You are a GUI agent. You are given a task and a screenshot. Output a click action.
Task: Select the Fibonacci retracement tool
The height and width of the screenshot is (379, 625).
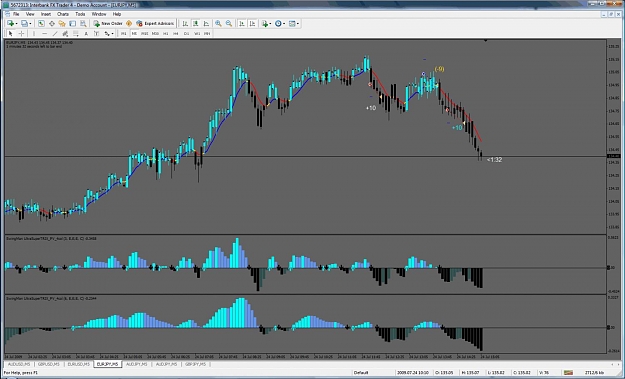click(x=76, y=34)
